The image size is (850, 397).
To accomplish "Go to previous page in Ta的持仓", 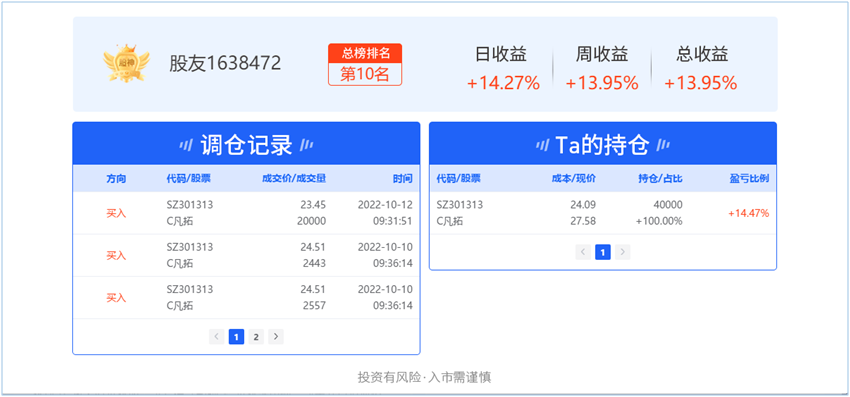I will 583,252.
